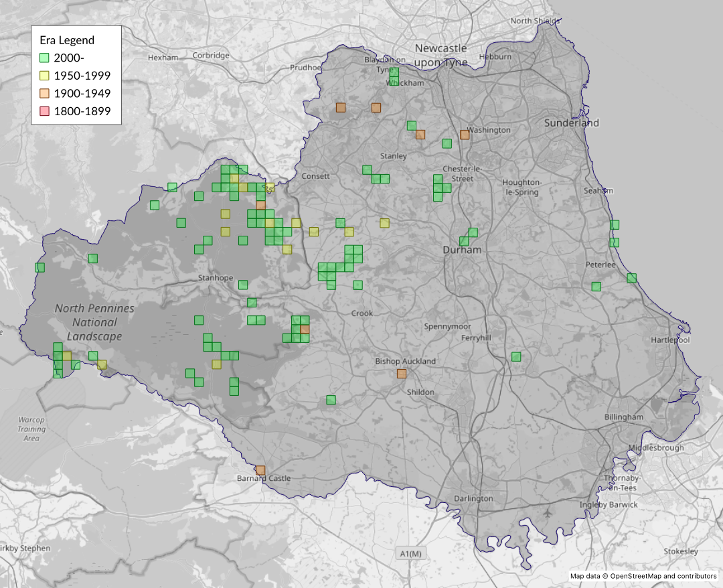Viewport: 723px width, 588px height.
Task: Click the Ingleby Barwick label
Action: [609, 505]
